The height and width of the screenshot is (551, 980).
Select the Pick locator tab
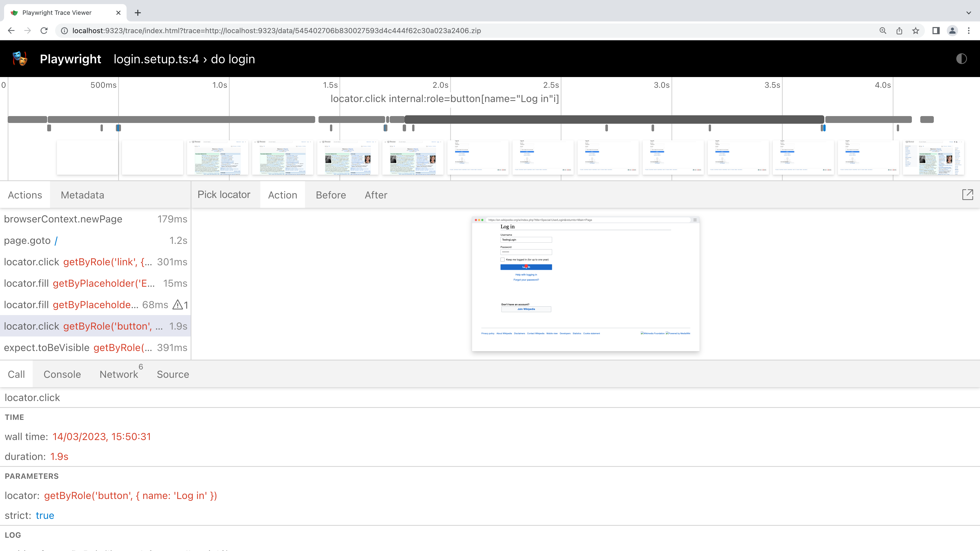coord(224,194)
